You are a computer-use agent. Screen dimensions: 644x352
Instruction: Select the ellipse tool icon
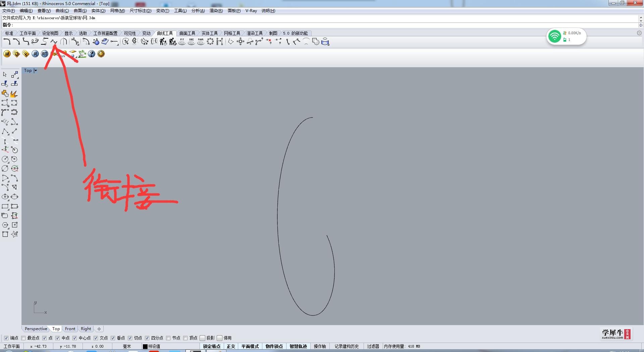click(x=5, y=197)
